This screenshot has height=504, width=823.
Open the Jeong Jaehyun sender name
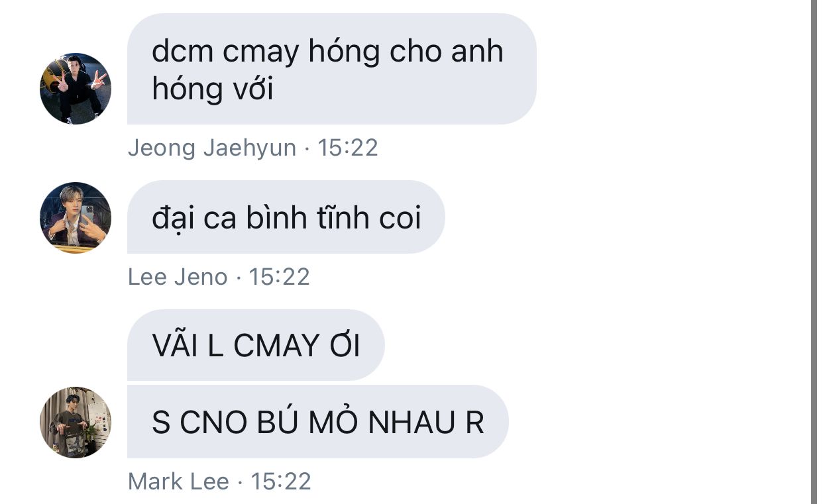212,148
